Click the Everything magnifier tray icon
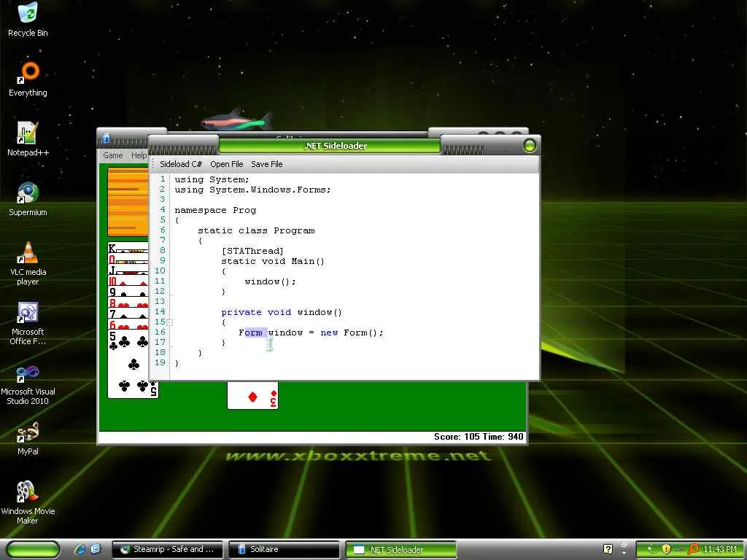 point(693,550)
